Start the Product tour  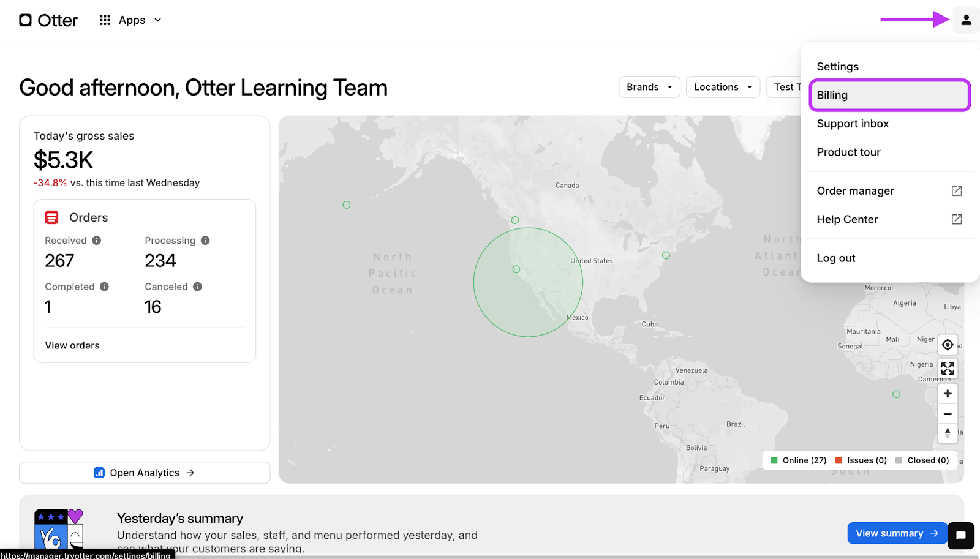(x=848, y=152)
